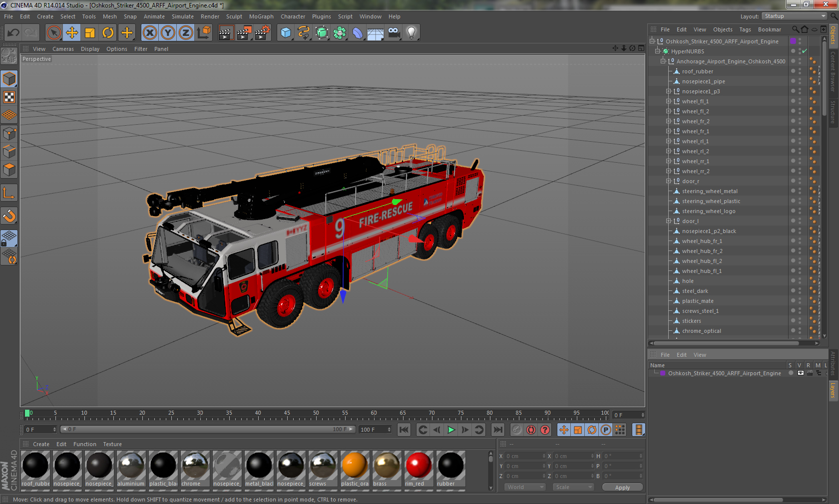
Task: Open the deformer objects icon
Action: pos(358,33)
